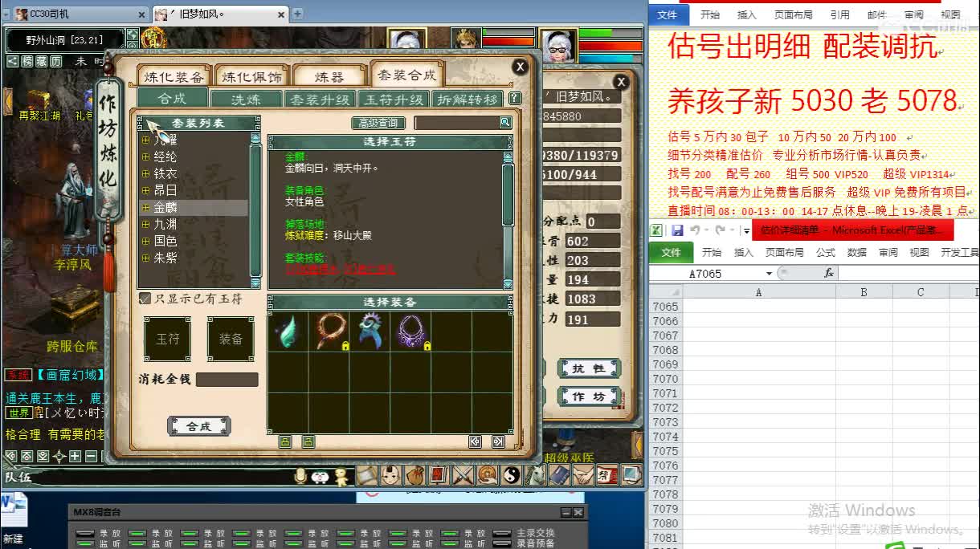Switch to 拆解转移 sub-tab

coord(468,100)
